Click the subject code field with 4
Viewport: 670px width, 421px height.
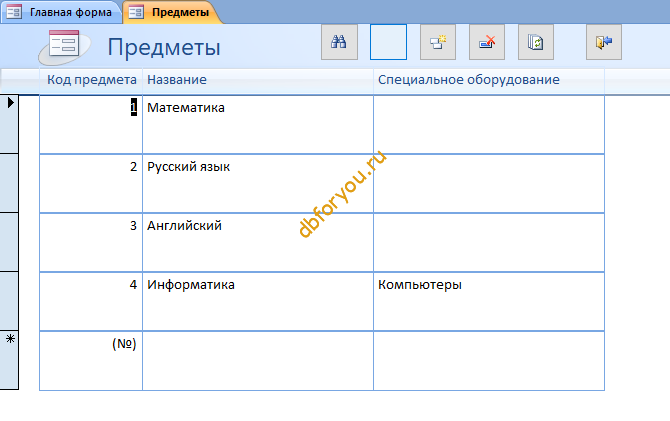pyautogui.click(x=91, y=301)
